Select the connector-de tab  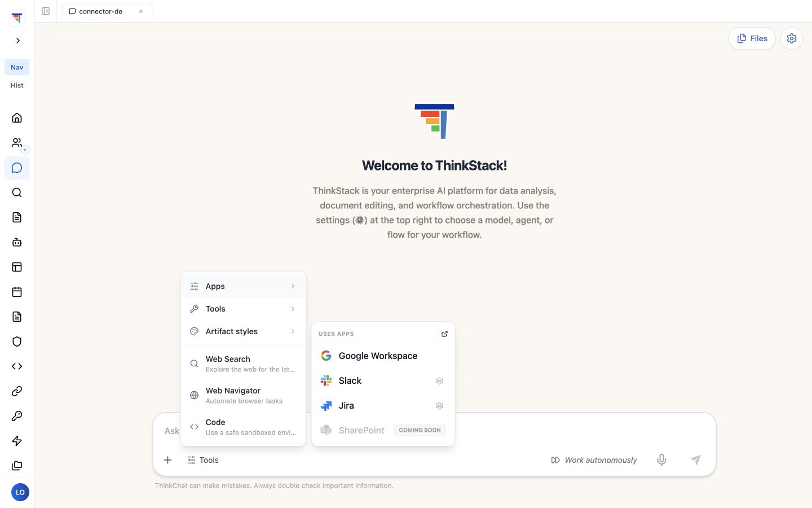pyautogui.click(x=107, y=11)
